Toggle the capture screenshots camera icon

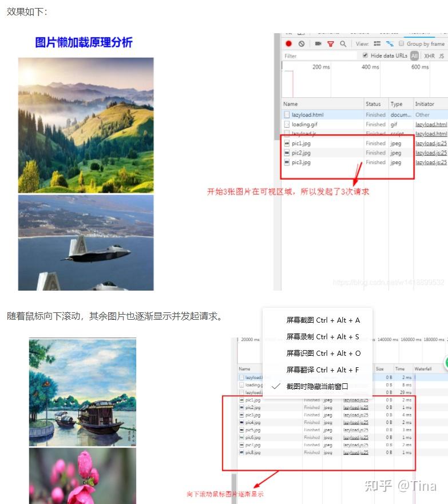pyautogui.click(x=318, y=43)
